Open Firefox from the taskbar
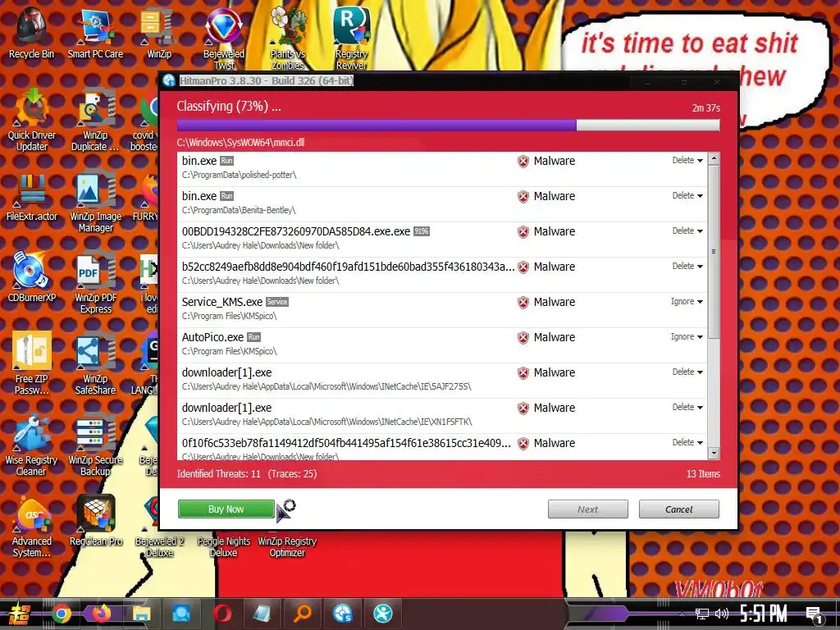840x630 pixels. pyautogui.click(x=101, y=614)
